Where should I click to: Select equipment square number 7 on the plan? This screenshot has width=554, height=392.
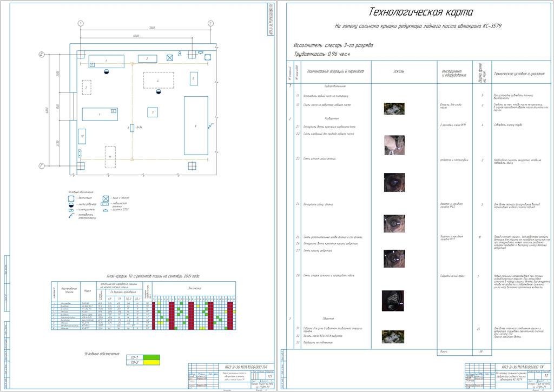(x=153, y=112)
